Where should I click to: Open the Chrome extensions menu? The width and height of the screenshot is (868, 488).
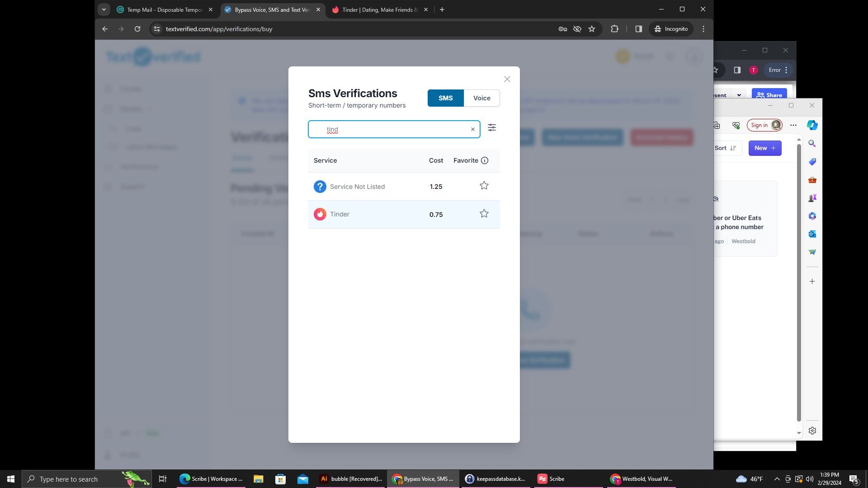click(x=614, y=29)
